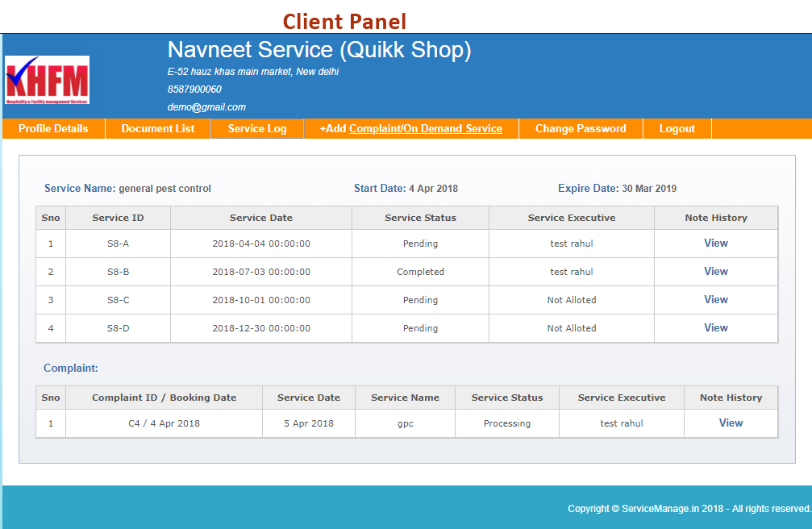View note history for service S8-B
812x529 pixels.
715,271
